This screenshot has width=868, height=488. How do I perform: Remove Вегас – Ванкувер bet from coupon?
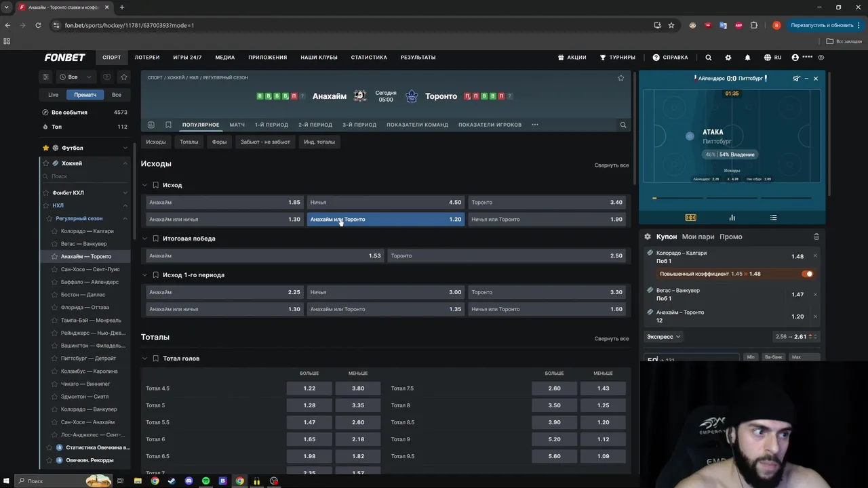(815, 294)
